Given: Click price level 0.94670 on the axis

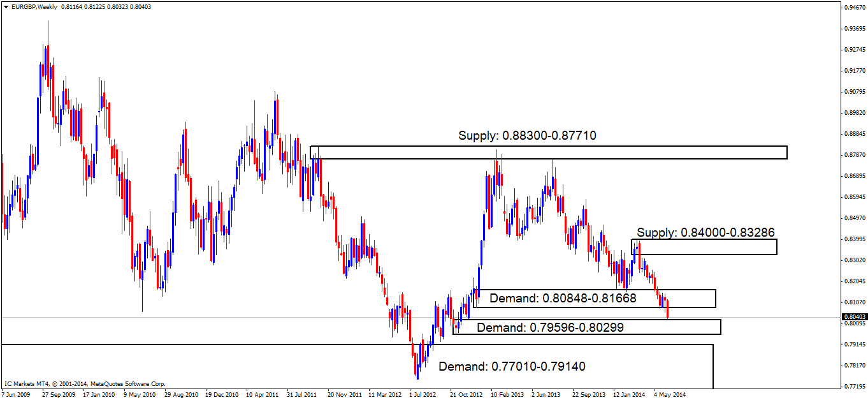Looking at the screenshot, I should coord(855,8).
